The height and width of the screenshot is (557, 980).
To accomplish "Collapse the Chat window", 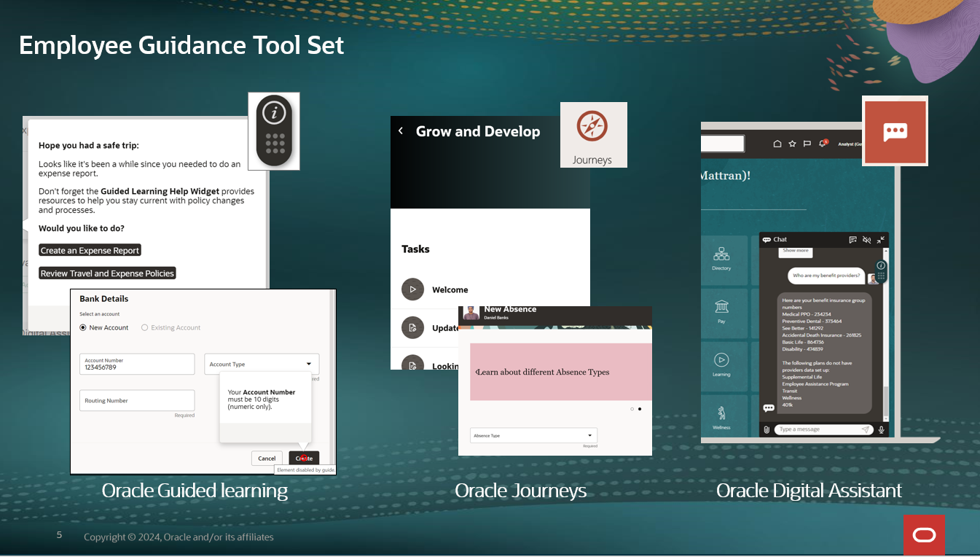I will click(881, 239).
